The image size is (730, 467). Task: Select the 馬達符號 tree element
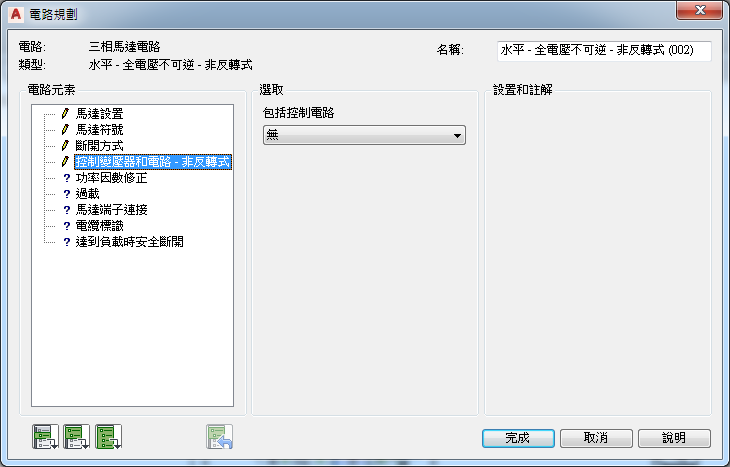point(99,129)
